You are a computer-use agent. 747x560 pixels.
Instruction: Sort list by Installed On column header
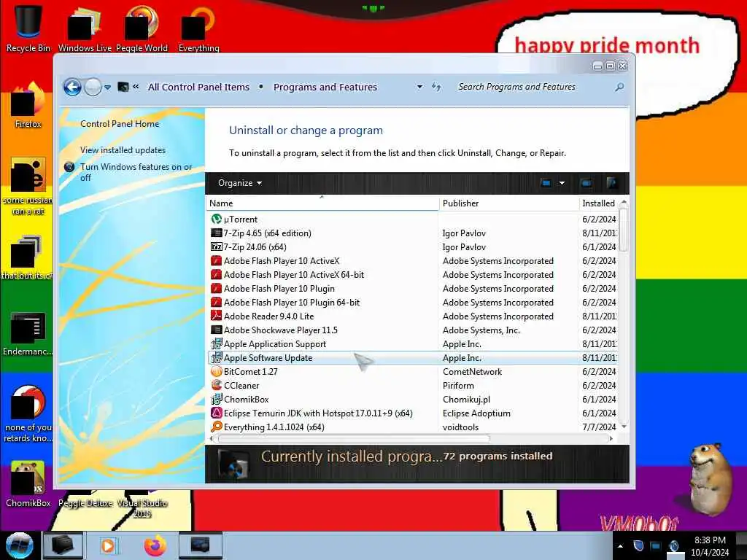599,203
